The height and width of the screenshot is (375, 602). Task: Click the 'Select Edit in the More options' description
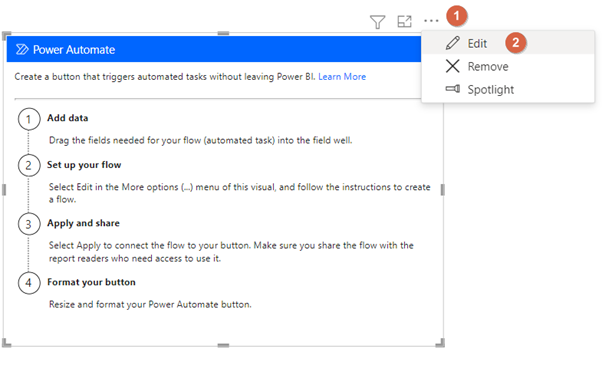coord(240,193)
